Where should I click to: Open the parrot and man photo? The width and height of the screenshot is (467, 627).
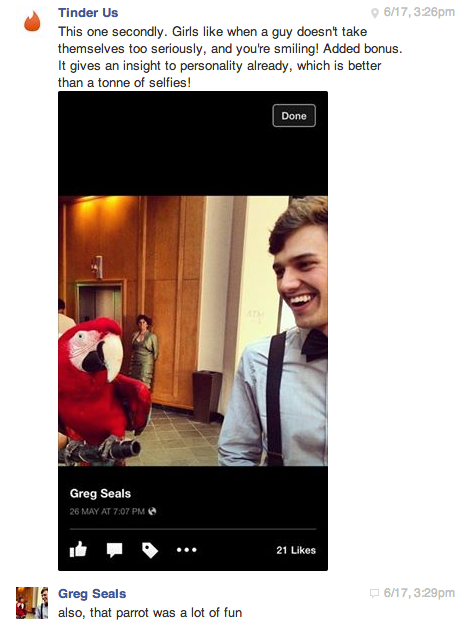tap(193, 331)
